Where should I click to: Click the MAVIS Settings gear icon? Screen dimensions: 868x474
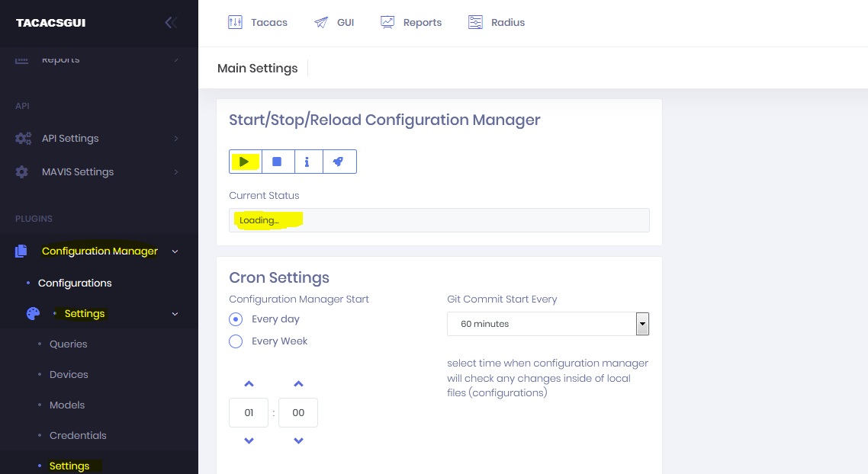21,172
